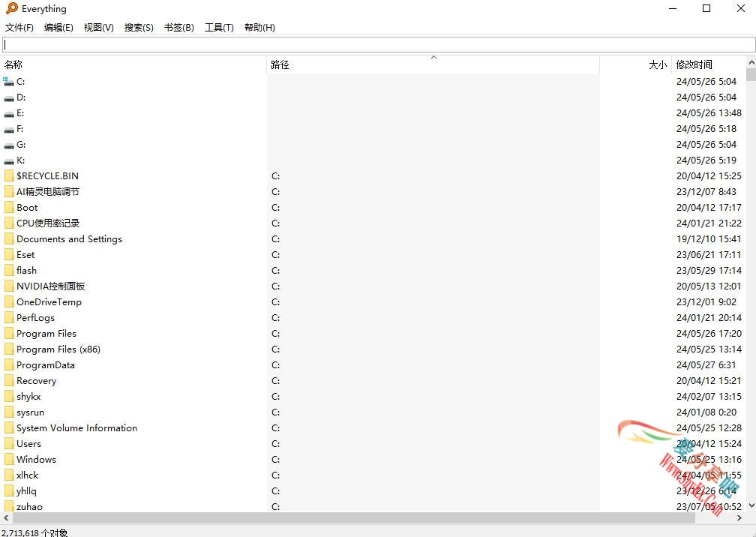
Task: Click the shykx folder icon
Action: click(x=9, y=397)
